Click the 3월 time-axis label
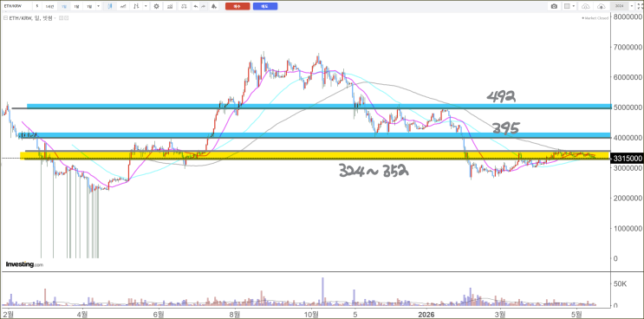This screenshot has height=319, width=644. (500, 314)
